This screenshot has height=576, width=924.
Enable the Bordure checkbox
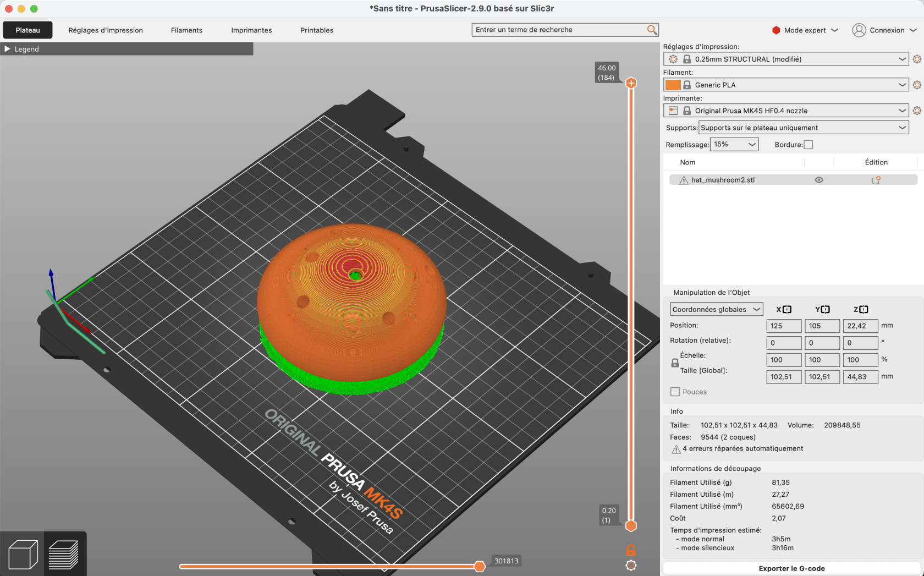click(x=808, y=145)
